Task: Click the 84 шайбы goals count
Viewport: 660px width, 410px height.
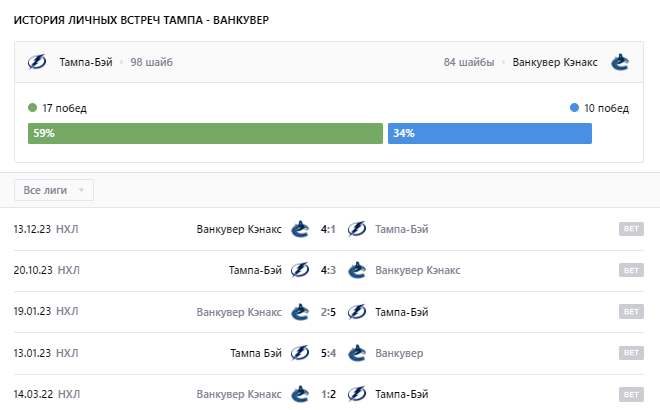Action: 469,62
